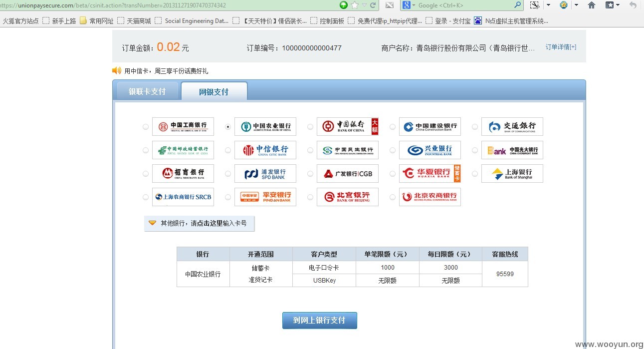Expand dropdown next to the round blue icon
Viewport: 644px width, 349px height.
coord(576,5)
